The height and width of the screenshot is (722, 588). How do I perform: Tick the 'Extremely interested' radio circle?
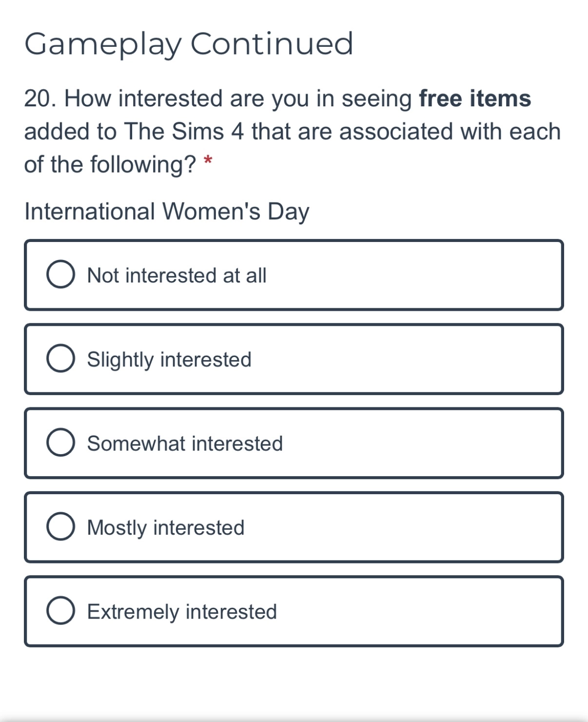(60, 611)
